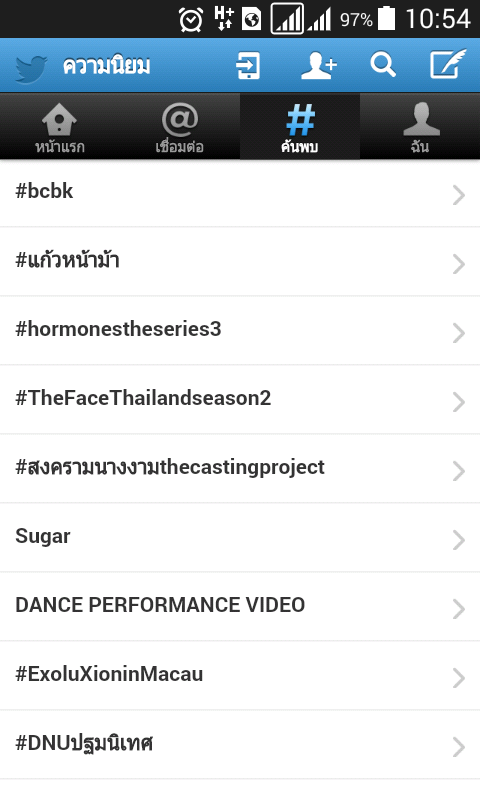Go to the Home (หน้าแรก) tab
This screenshot has width=480, height=800.
[x=60, y=127]
